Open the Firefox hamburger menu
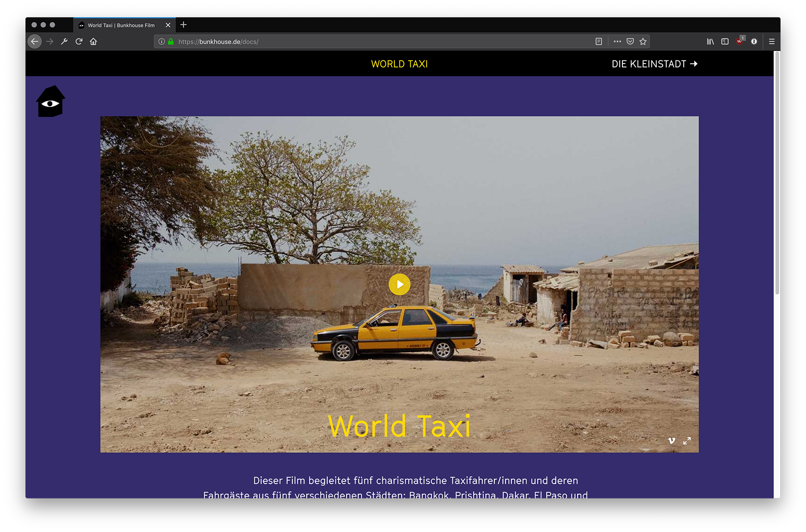Viewport: 806px width, 532px height. coord(772,42)
